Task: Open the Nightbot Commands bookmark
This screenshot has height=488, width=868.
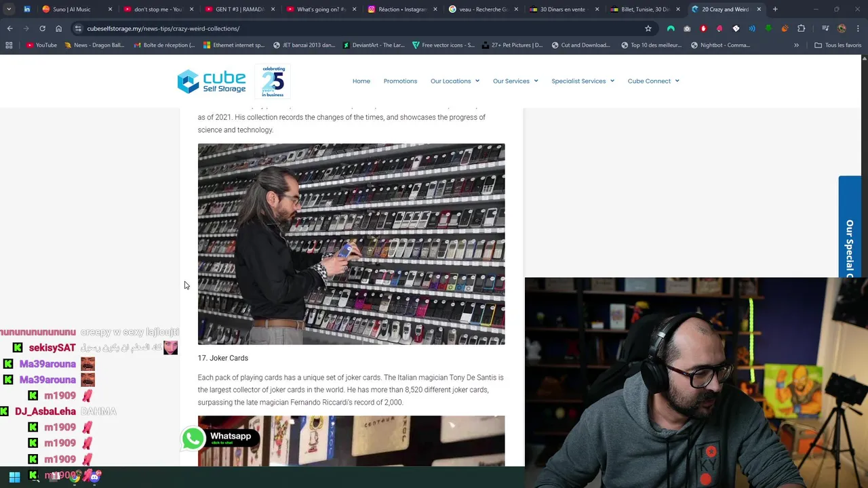Action: [720, 45]
